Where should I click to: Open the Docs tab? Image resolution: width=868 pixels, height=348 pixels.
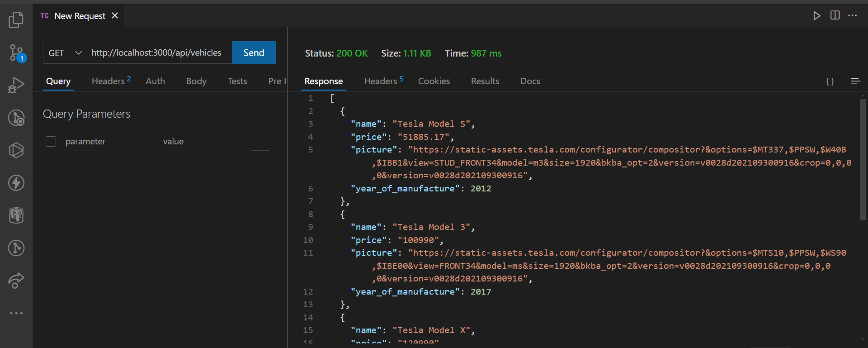pyautogui.click(x=530, y=81)
